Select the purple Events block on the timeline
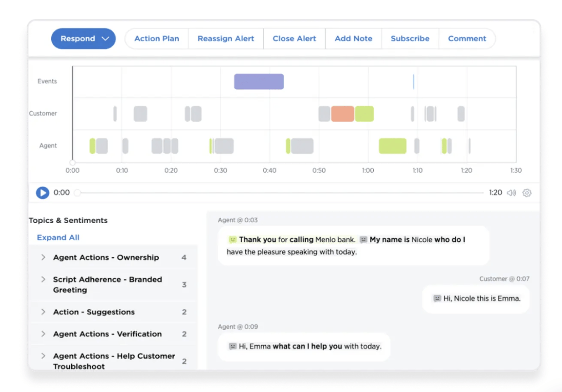This screenshot has width=562, height=392. coord(259,81)
